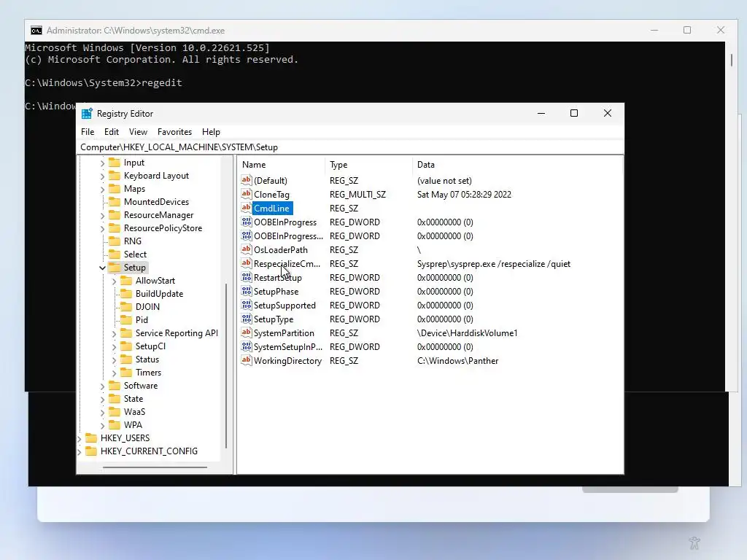Click the RestartSetup DWORD icon
Screen dimensions: 747x560
tap(247, 276)
